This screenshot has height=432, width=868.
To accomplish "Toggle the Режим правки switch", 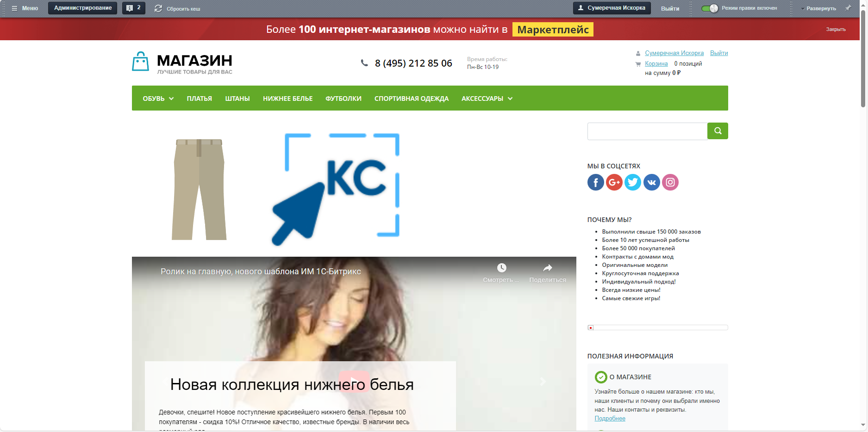I will pyautogui.click(x=709, y=8).
